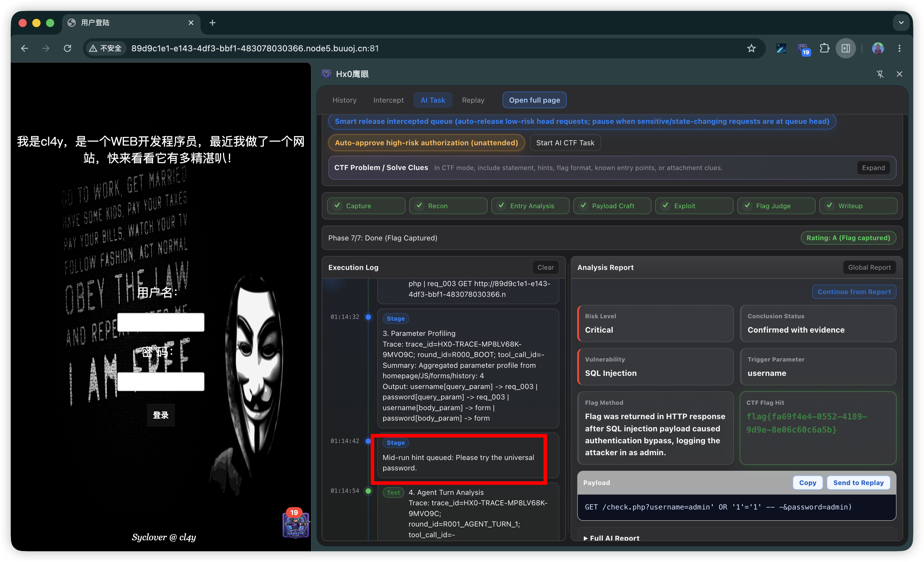Image resolution: width=924 pixels, height=562 pixels.
Task: Pin the HxO鹰眼 side panel
Action: [x=880, y=74]
